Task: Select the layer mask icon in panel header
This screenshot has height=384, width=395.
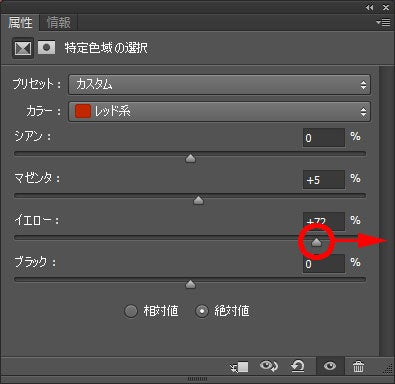Action: [x=46, y=48]
